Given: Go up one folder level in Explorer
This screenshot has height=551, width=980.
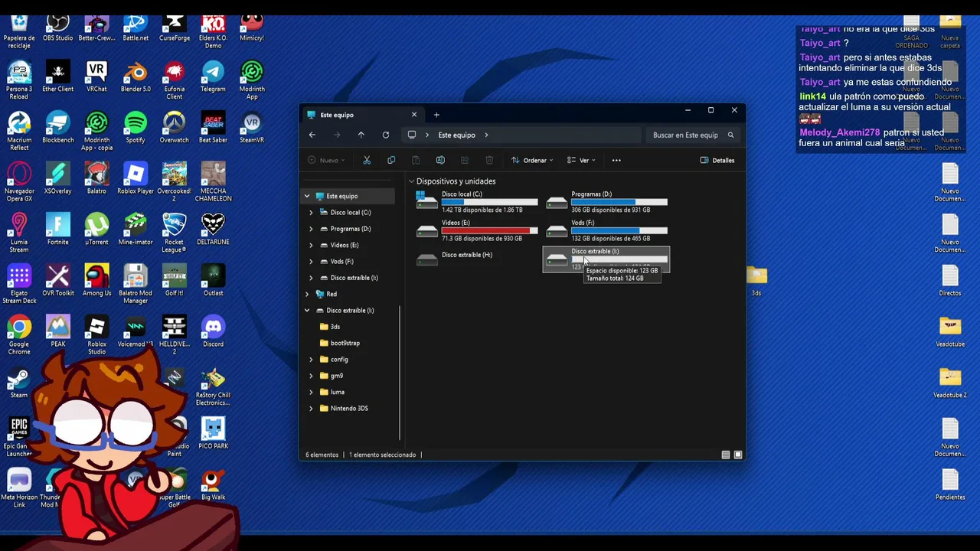Looking at the screenshot, I should [x=361, y=135].
